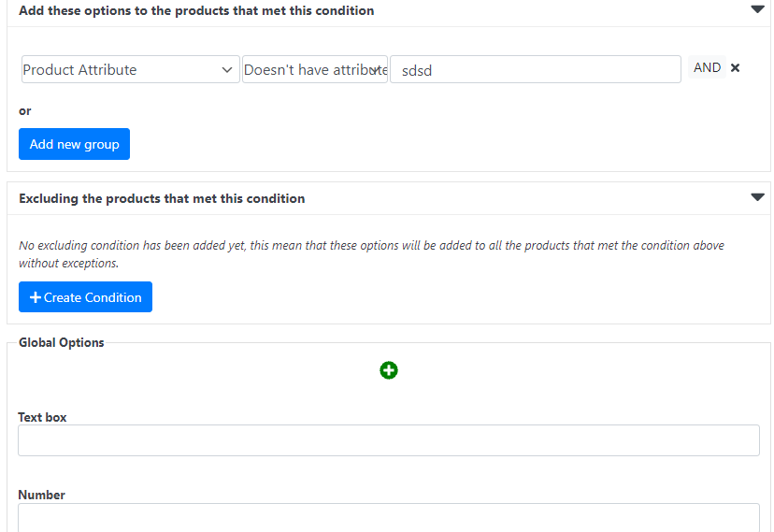
Task: Click the 'Number' field label
Action: [42, 495]
